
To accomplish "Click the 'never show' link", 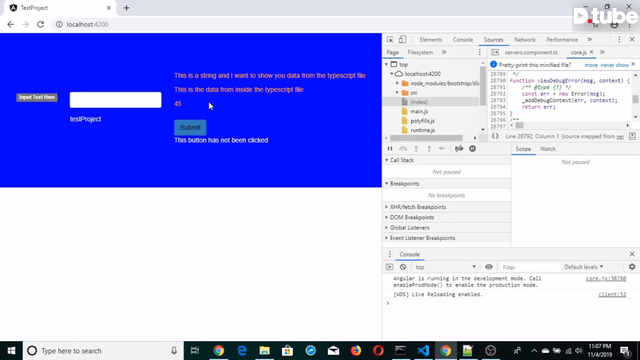I will pyautogui.click(x=614, y=65).
